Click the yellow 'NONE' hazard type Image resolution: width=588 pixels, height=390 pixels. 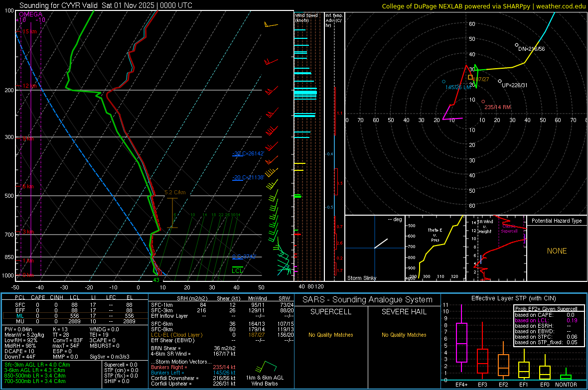tap(557, 251)
